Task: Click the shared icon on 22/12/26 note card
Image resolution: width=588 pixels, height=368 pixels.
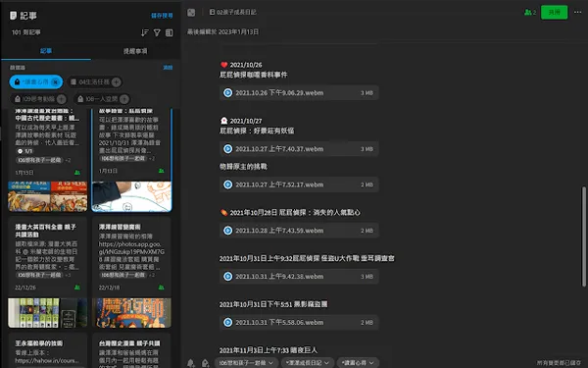Action: tap(77, 288)
